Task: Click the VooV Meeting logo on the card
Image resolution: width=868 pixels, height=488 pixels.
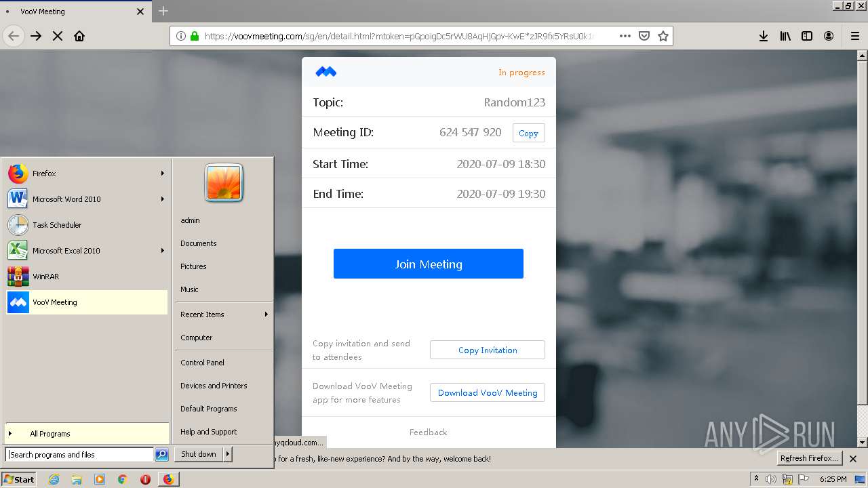Action: coord(326,72)
